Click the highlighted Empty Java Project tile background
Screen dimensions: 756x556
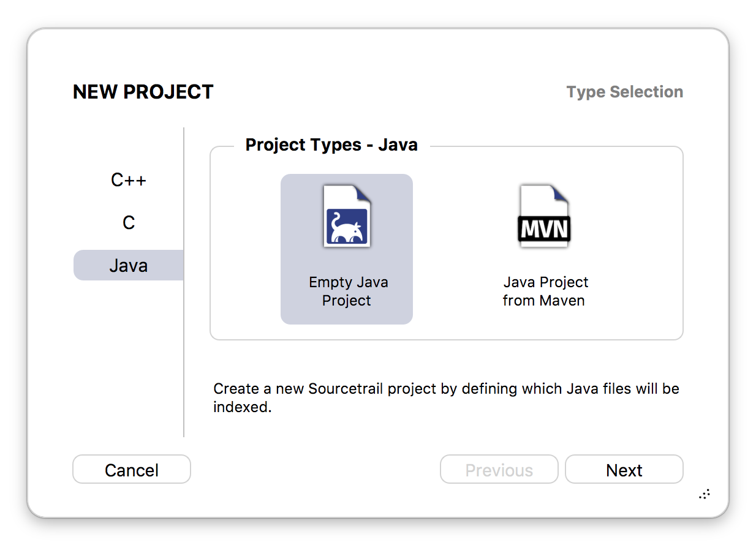pos(347,249)
